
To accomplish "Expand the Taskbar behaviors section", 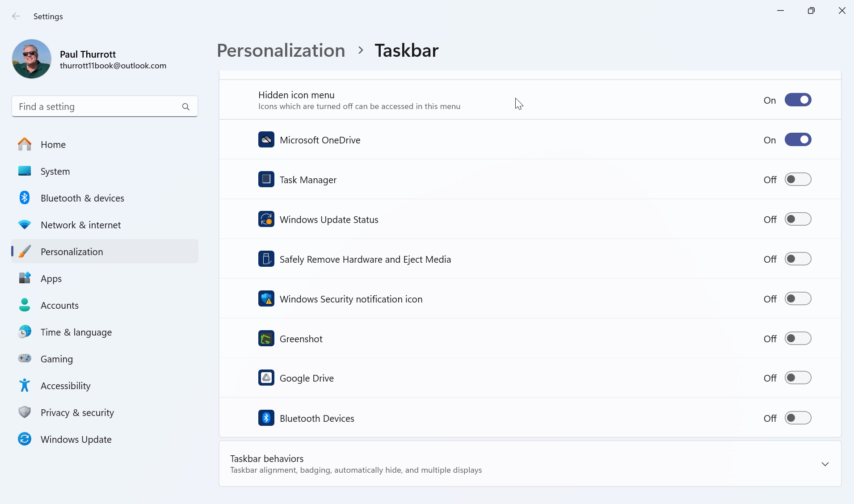I will [x=825, y=464].
